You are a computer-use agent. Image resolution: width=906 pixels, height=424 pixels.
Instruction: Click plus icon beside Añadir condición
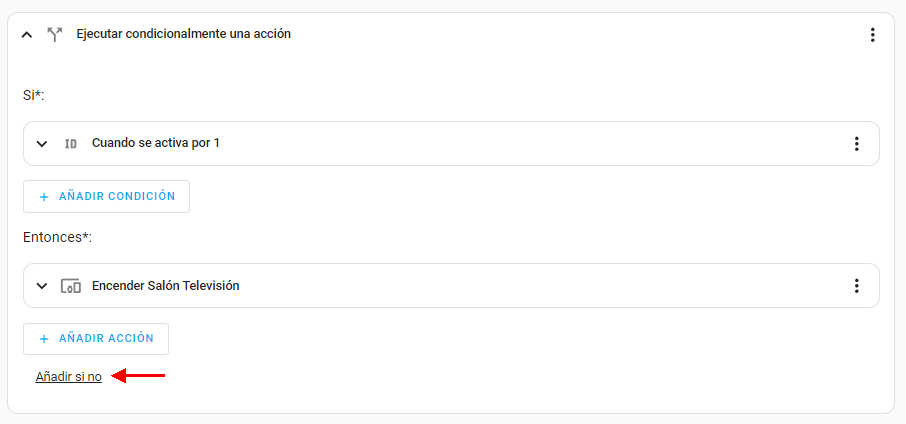pos(44,197)
